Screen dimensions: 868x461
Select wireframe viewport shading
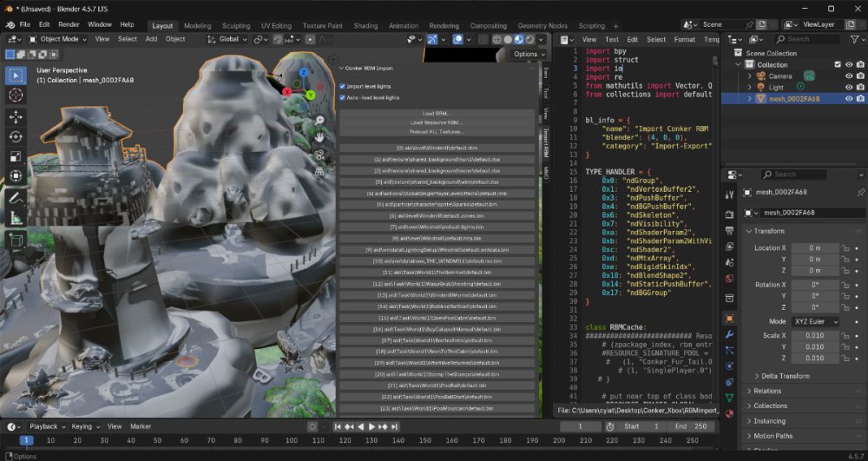pyautogui.click(x=496, y=39)
